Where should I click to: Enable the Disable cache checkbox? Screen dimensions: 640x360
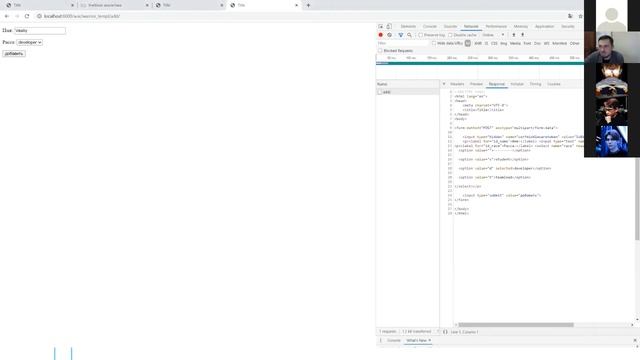click(450, 35)
